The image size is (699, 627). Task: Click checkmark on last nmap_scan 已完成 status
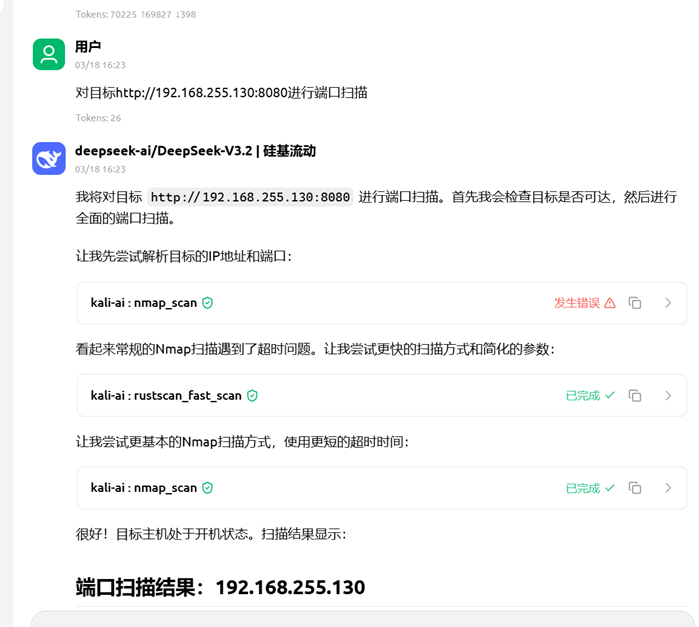[x=610, y=487]
